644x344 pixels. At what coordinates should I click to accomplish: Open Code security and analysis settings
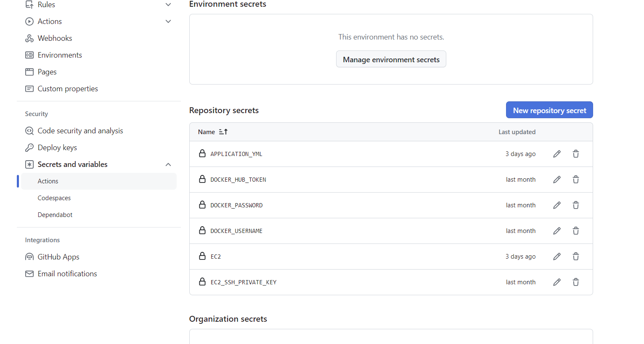tap(80, 131)
